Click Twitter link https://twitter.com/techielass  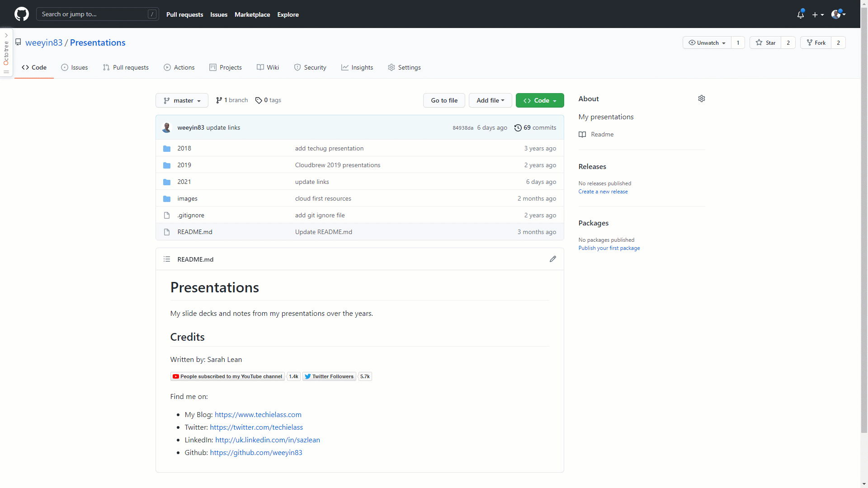256,427
